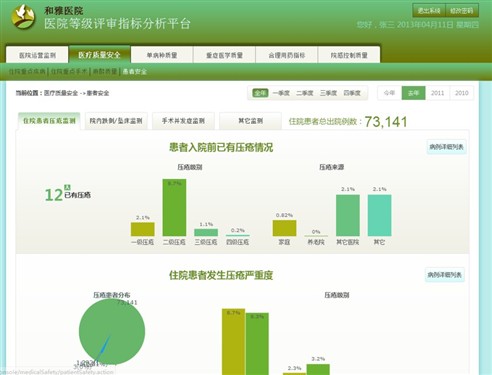The width and height of the screenshot is (492, 375).
Task: Choose the 三季度 quarter filter
Action: coord(328,93)
